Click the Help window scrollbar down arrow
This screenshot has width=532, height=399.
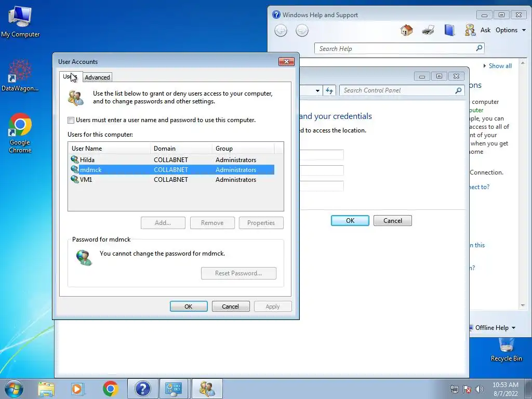click(x=523, y=305)
